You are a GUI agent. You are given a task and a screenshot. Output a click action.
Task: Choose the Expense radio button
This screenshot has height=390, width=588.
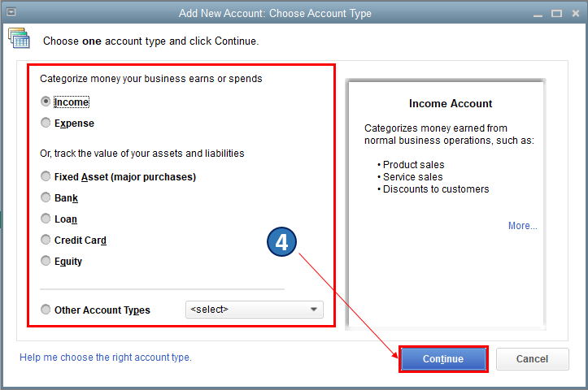46,123
